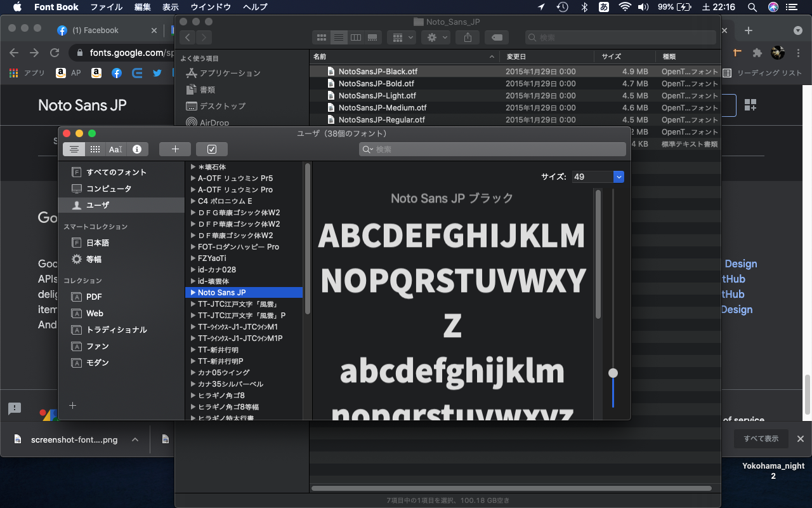The height and width of the screenshot is (508, 812).
Task: Expand the FOT-ロダンハッピー Pro family
Action: click(x=193, y=247)
